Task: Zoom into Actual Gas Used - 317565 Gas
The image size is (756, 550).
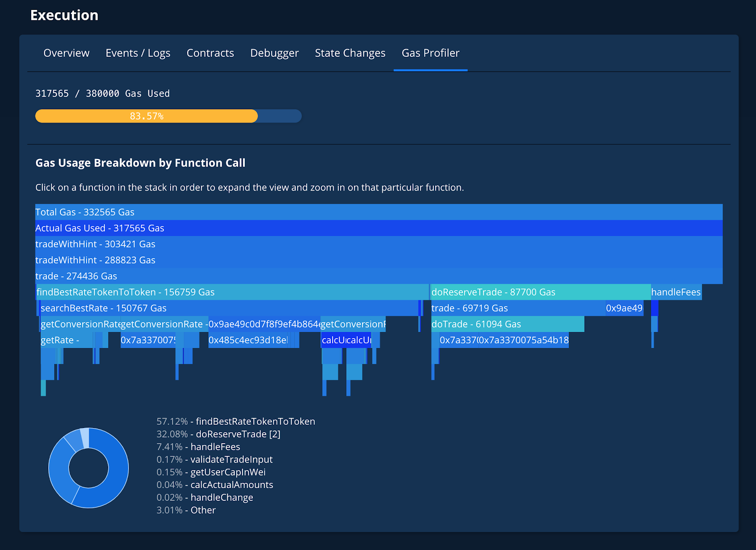Action: click(x=379, y=228)
